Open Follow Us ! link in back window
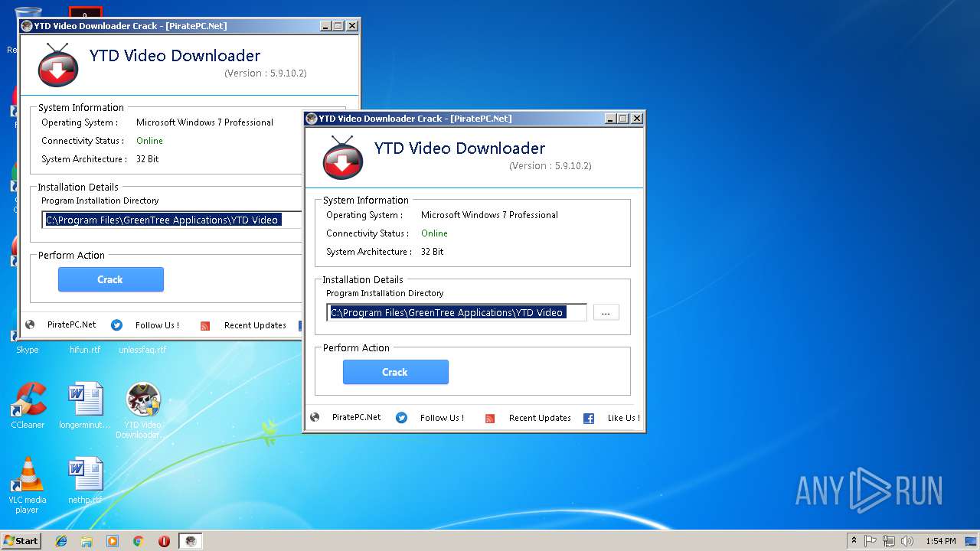Screen dimensions: 980x551 157,325
